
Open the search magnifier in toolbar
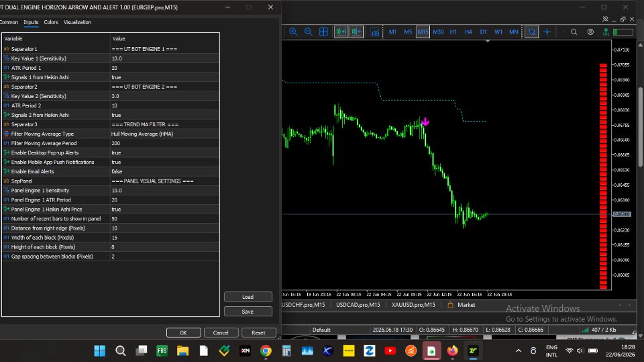click(574, 32)
